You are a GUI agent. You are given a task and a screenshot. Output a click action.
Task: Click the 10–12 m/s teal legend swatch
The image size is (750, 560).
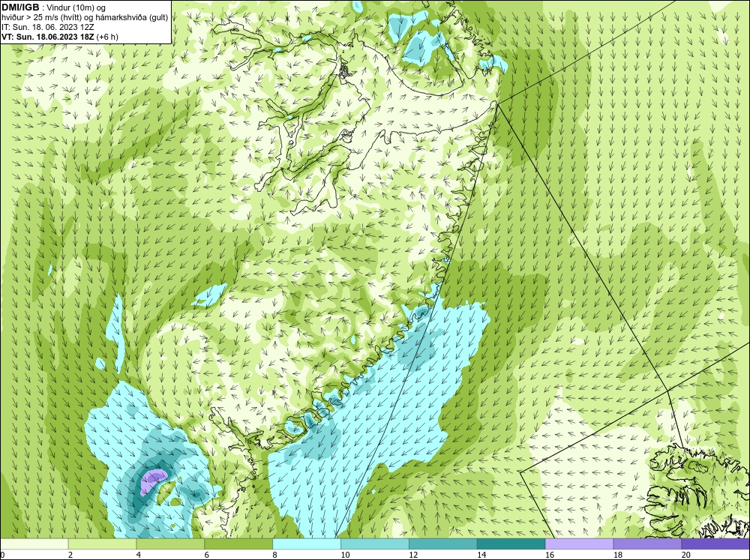coord(375,544)
